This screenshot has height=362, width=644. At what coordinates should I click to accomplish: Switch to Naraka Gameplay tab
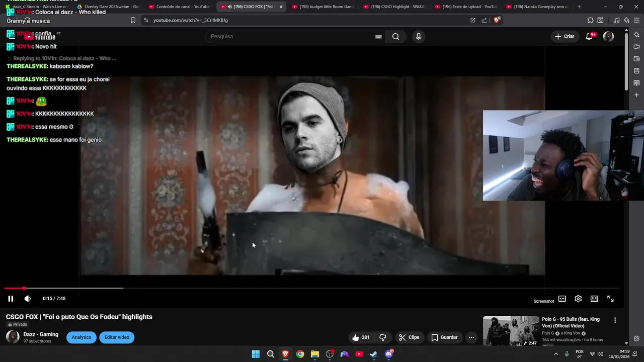pos(537,7)
